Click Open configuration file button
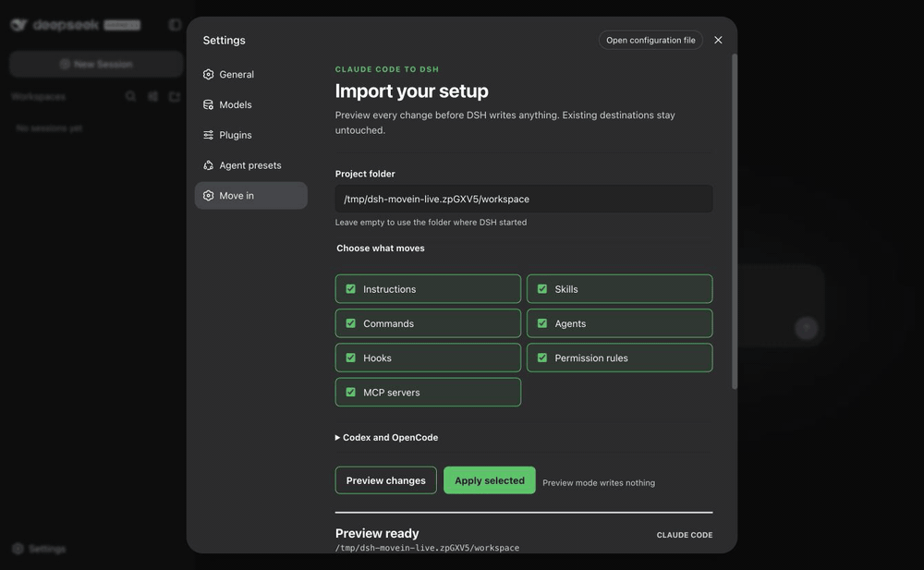This screenshot has width=924, height=570. [x=650, y=40]
